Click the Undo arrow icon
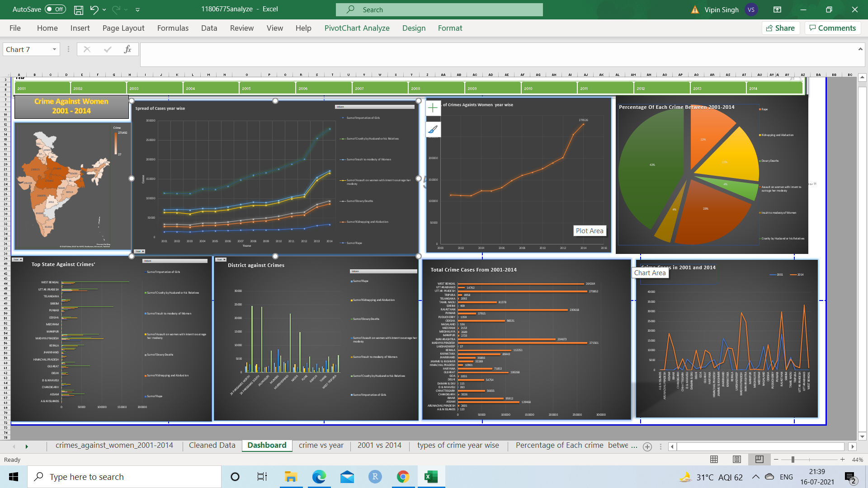 click(x=94, y=9)
